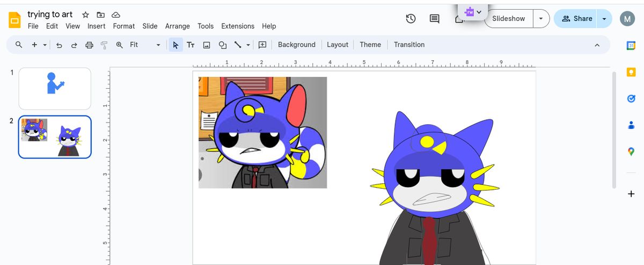This screenshot has height=265, width=644.
Task: Open the Help menu
Action: click(269, 26)
